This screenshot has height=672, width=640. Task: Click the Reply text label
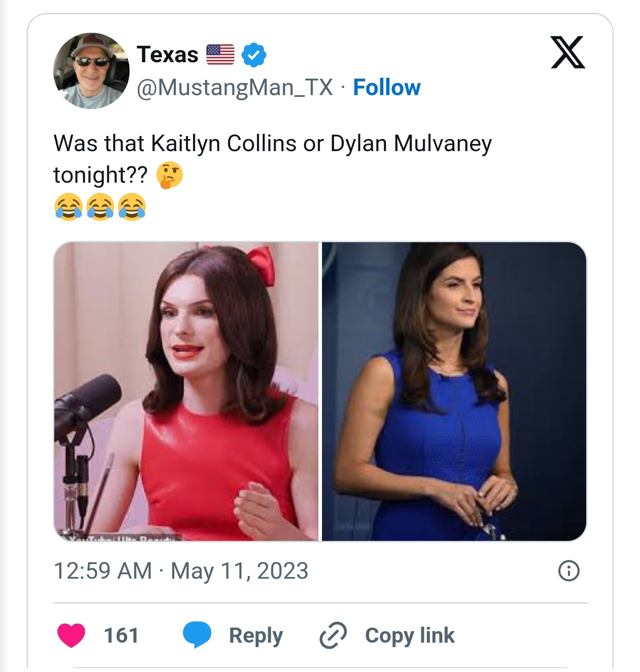click(256, 635)
